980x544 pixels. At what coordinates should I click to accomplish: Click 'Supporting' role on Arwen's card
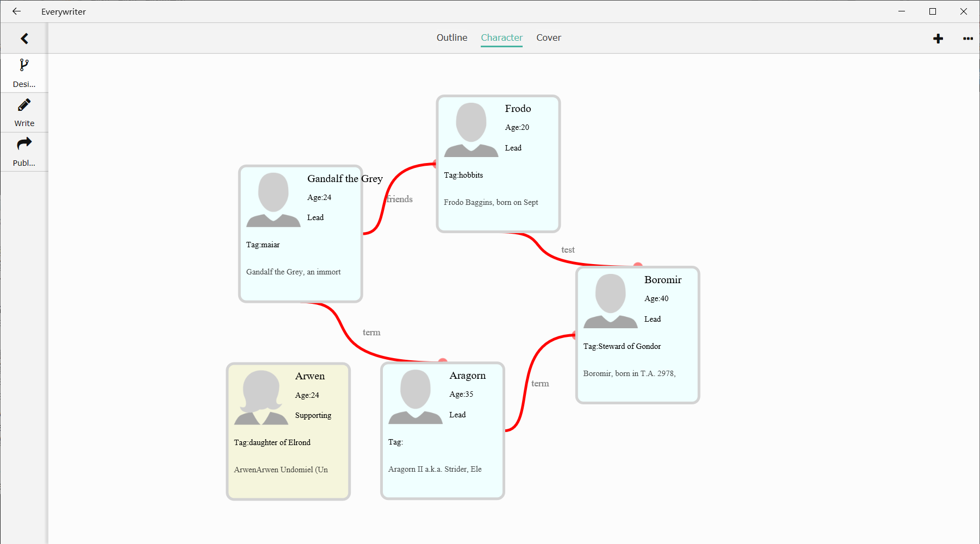(x=313, y=415)
